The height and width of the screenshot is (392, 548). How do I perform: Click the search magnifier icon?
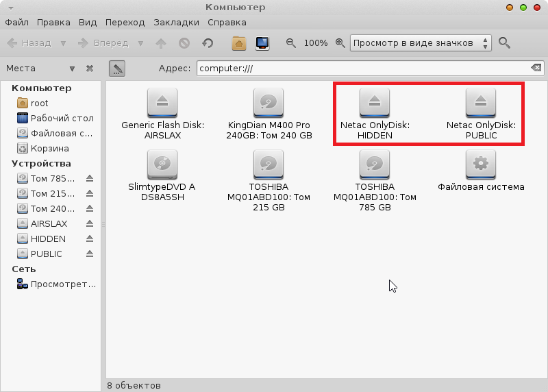tap(504, 43)
